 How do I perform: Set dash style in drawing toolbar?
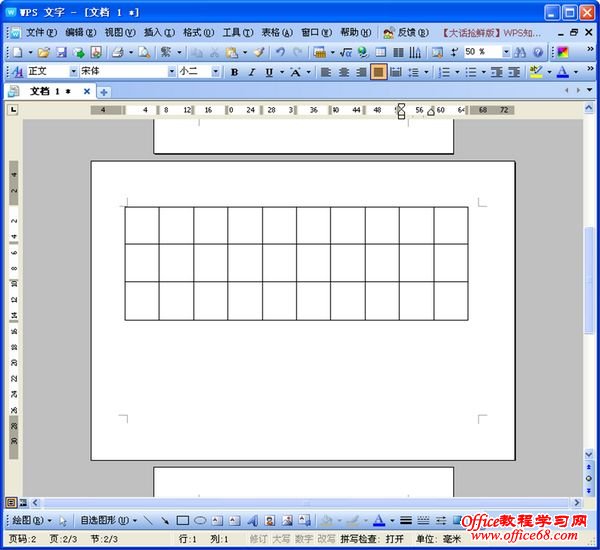coord(423,521)
